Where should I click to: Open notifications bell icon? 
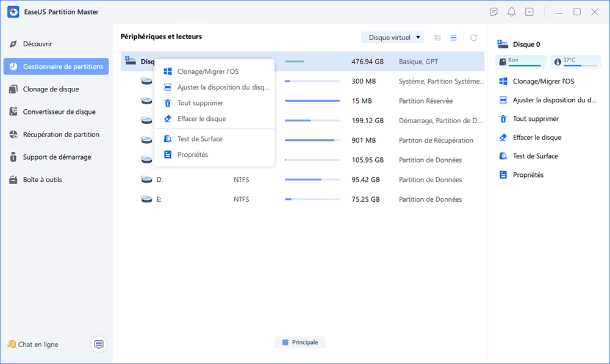512,12
